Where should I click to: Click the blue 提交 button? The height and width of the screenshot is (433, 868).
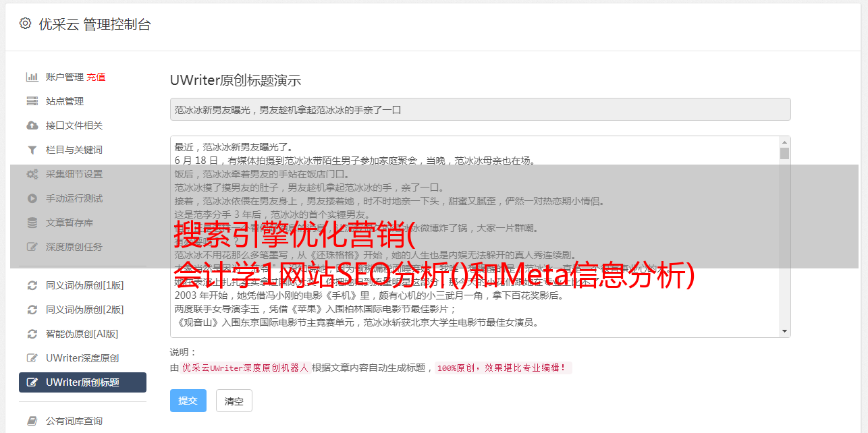pyautogui.click(x=188, y=401)
